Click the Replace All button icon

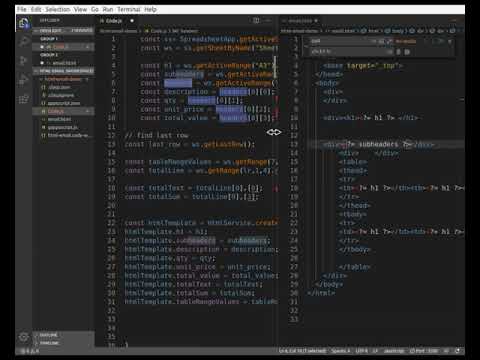pos(407,52)
